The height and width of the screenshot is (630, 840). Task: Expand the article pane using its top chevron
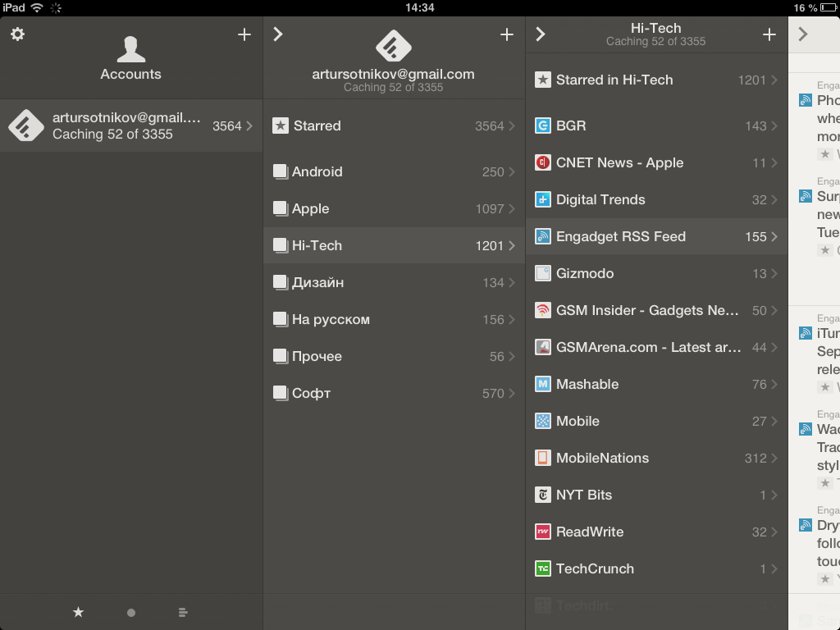803,34
